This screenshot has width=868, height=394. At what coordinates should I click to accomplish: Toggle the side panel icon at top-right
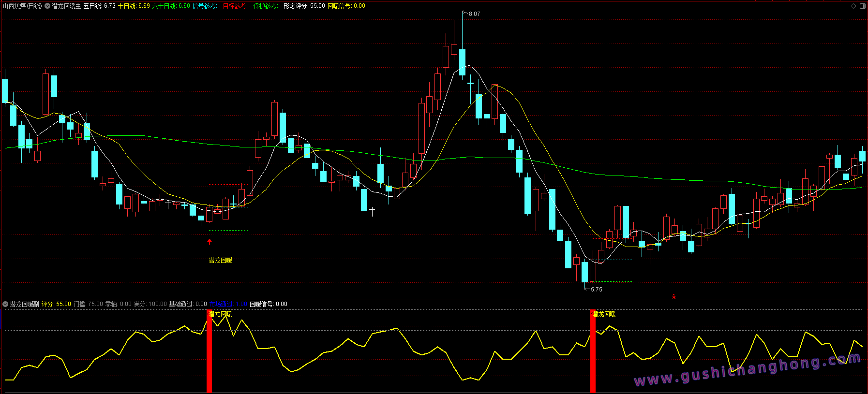pyautogui.click(x=863, y=6)
